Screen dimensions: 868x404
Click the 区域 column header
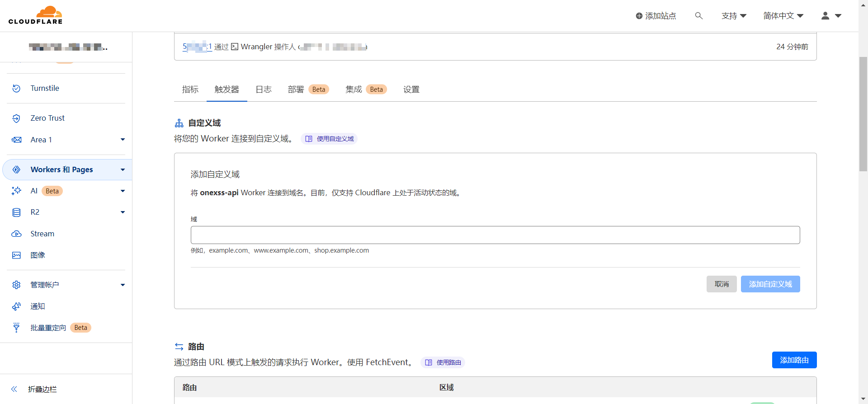click(447, 388)
